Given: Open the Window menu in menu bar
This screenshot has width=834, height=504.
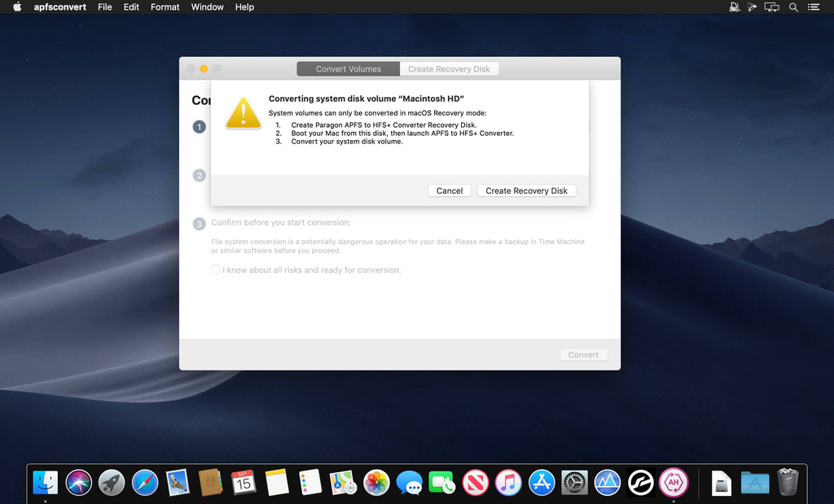Looking at the screenshot, I should [x=207, y=7].
